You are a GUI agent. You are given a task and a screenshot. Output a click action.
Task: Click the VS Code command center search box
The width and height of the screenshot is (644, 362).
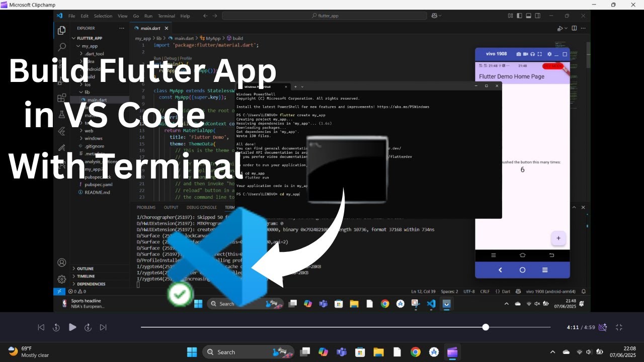point(325,16)
